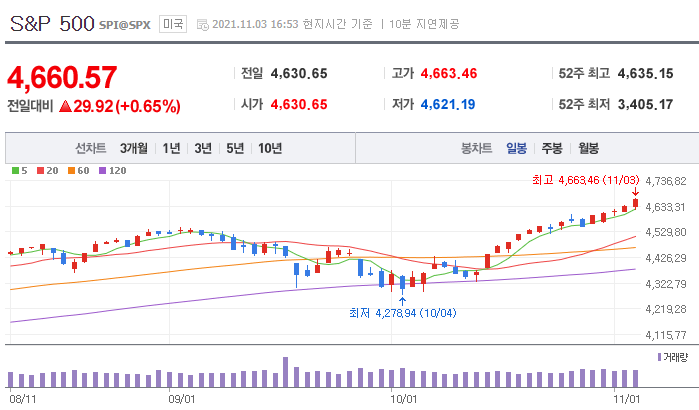Select the 10년 line chart period
The image size is (699, 410).
(x=270, y=148)
